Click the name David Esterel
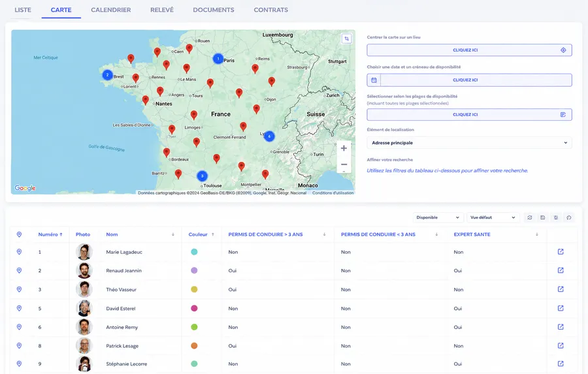This screenshot has width=588, height=374. (121, 309)
